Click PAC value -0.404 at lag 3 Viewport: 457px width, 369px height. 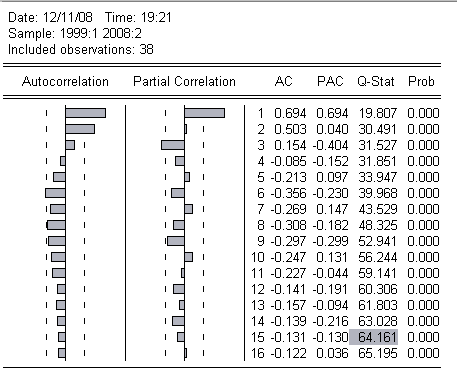[330, 145]
